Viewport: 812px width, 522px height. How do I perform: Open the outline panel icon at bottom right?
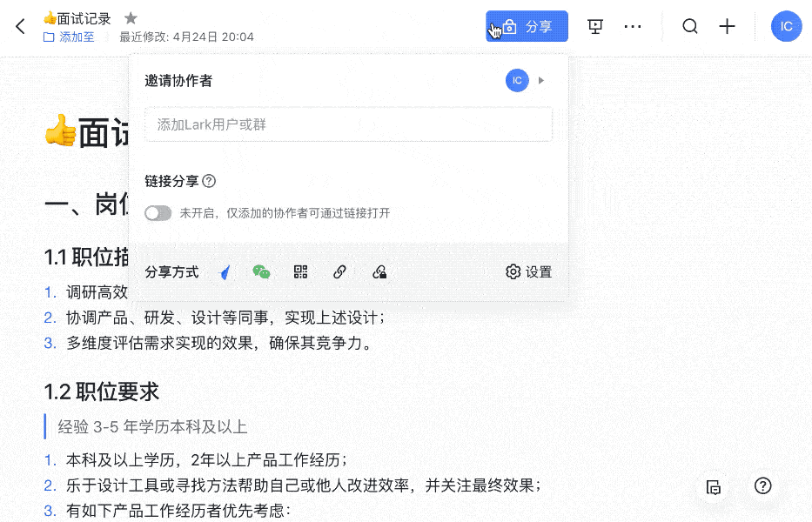[x=714, y=486]
